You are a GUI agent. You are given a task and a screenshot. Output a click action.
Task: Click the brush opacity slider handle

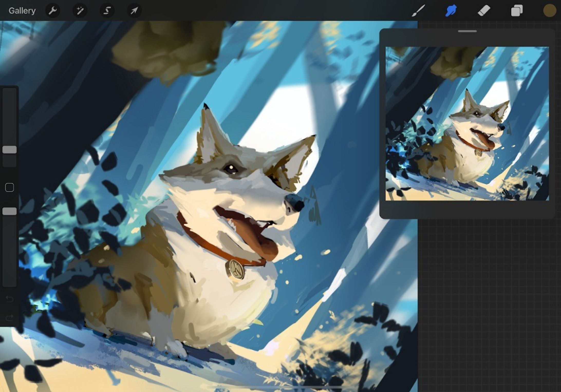pyautogui.click(x=10, y=211)
